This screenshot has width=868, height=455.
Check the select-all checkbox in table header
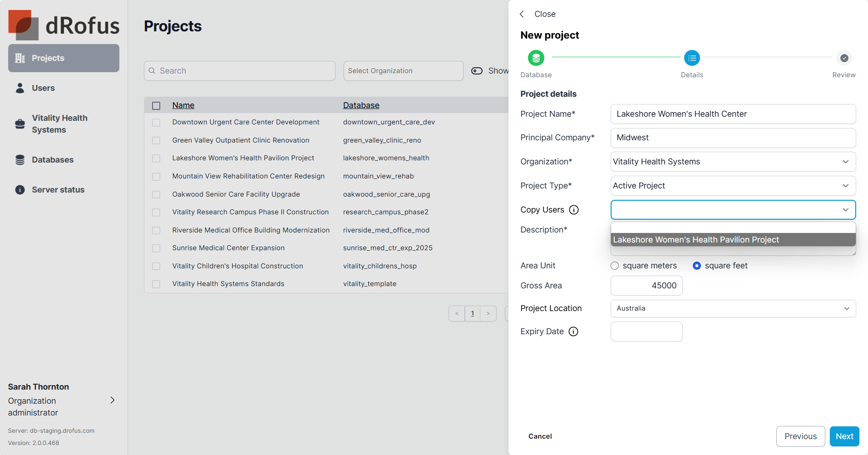point(156,106)
